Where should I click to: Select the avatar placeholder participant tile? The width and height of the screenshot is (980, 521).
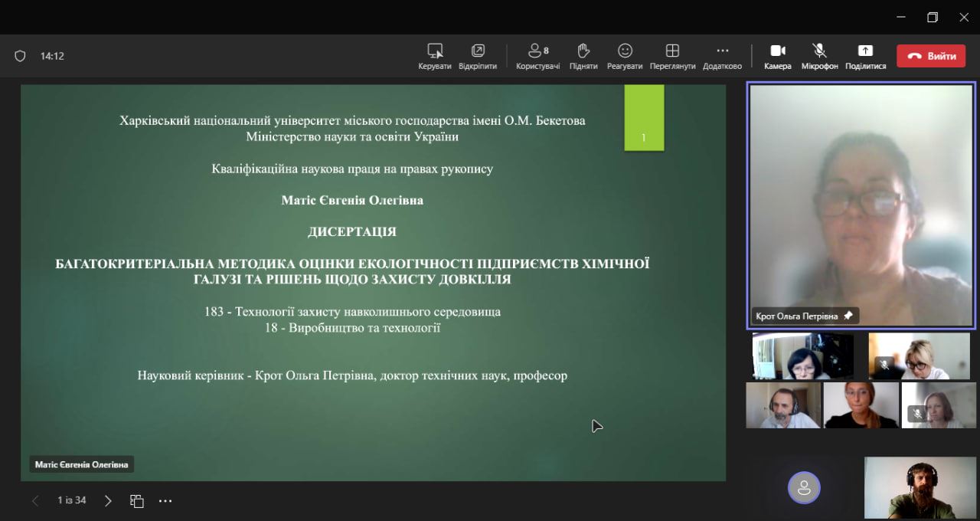(x=804, y=487)
